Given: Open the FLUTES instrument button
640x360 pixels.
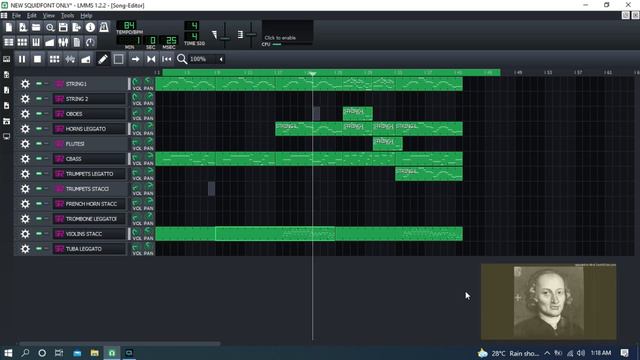Looking at the screenshot, I should [89, 144].
